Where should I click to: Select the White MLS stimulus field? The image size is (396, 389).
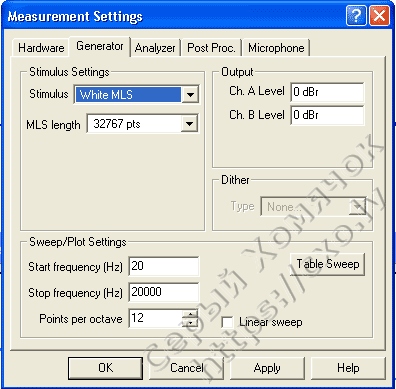pos(128,95)
